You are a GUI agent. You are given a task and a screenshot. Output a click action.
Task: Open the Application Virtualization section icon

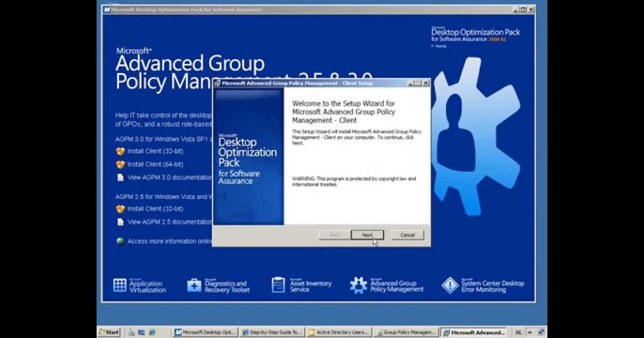point(120,285)
